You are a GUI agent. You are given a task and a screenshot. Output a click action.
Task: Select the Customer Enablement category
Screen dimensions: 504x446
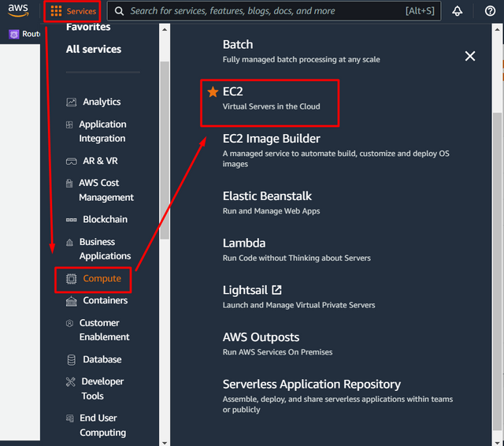pyautogui.click(x=105, y=330)
